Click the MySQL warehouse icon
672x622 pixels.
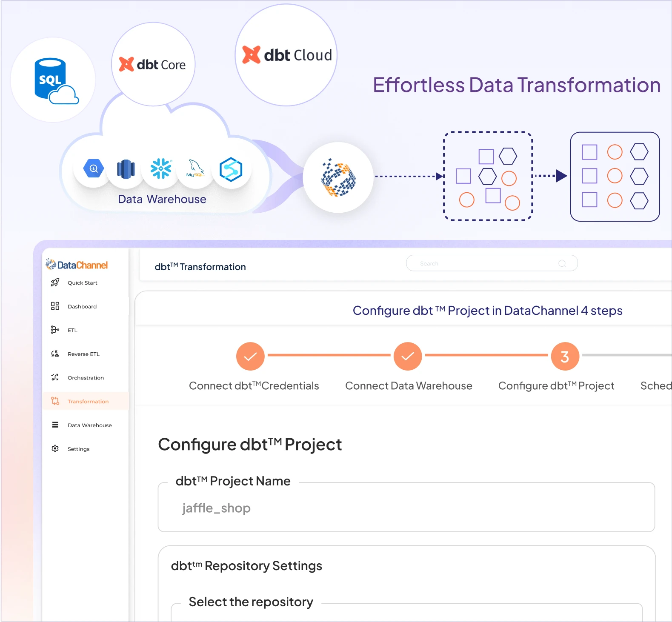tap(195, 168)
